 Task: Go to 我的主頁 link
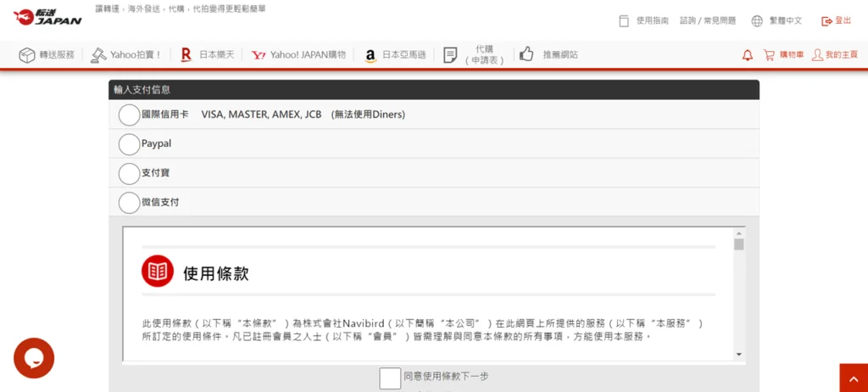tap(842, 55)
